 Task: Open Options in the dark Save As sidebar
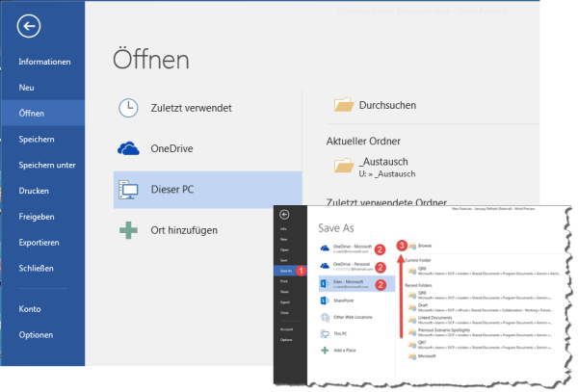[286, 339]
